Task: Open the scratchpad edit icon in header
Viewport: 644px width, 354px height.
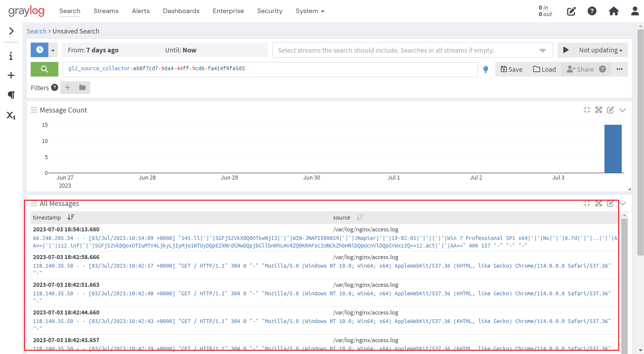Action: 571,11
